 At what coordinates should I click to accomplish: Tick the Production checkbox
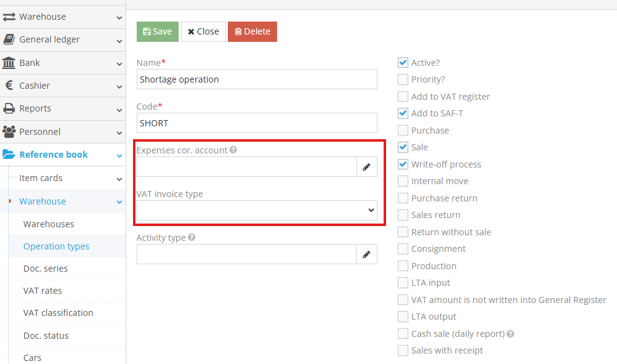pyautogui.click(x=403, y=266)
